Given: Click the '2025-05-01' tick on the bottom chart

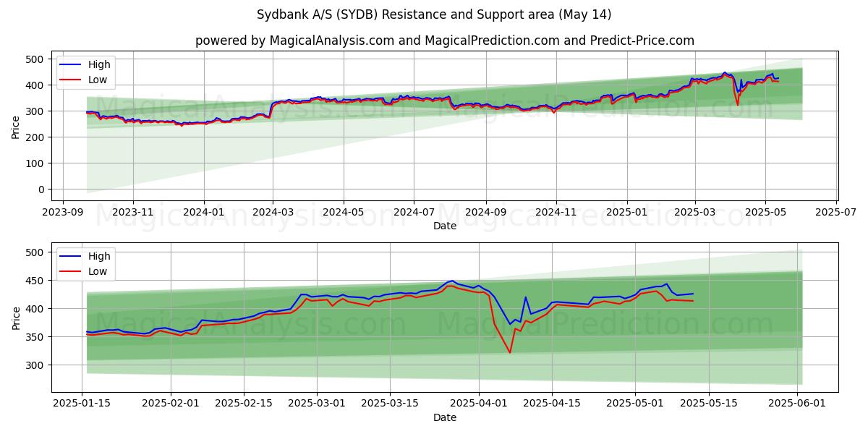Looking at the screenshot, I should tap(636, 403).
